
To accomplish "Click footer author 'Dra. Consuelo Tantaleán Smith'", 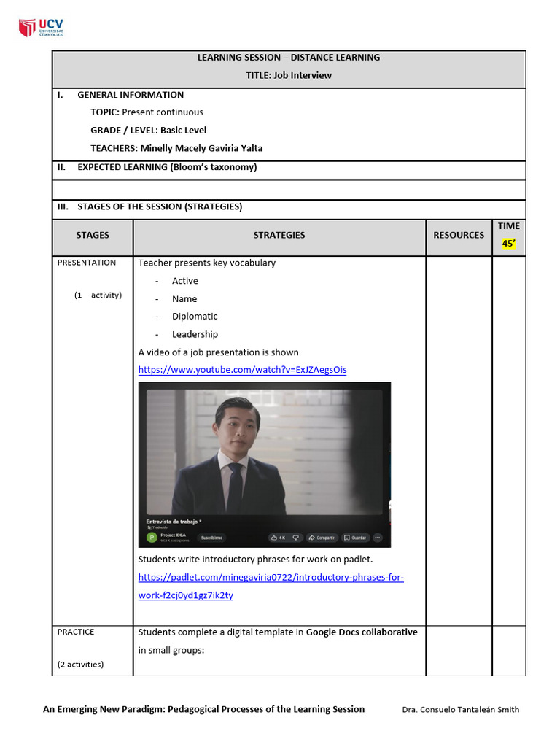I will click(x=461, y=709).
